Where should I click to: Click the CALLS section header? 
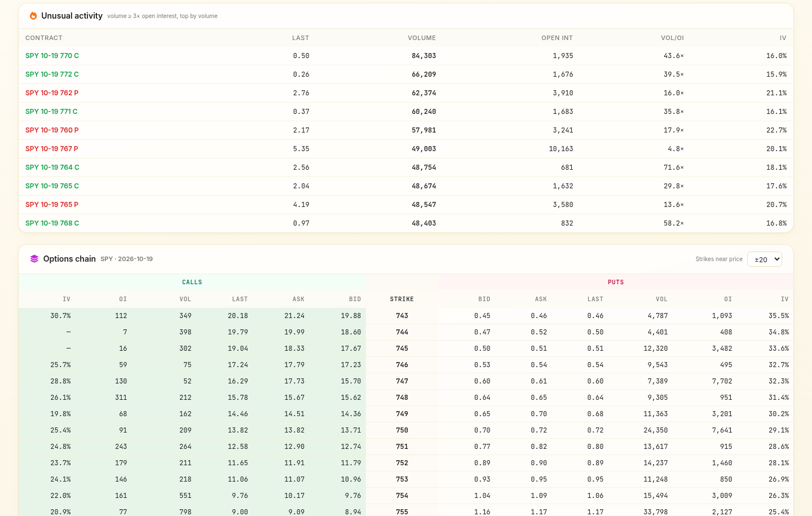(192, 282)
